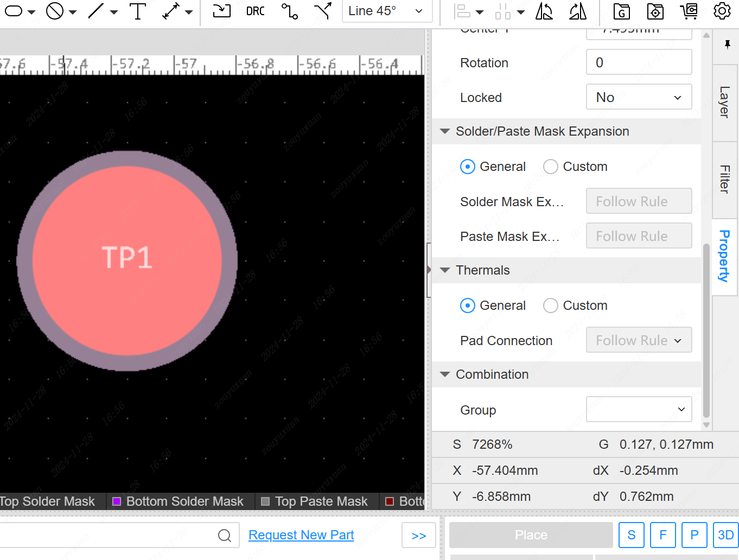Image resolution: width=739 pixels, height=560 pixels.
Task: Select the line drawing tool
Action: click(x=97, y=11)
